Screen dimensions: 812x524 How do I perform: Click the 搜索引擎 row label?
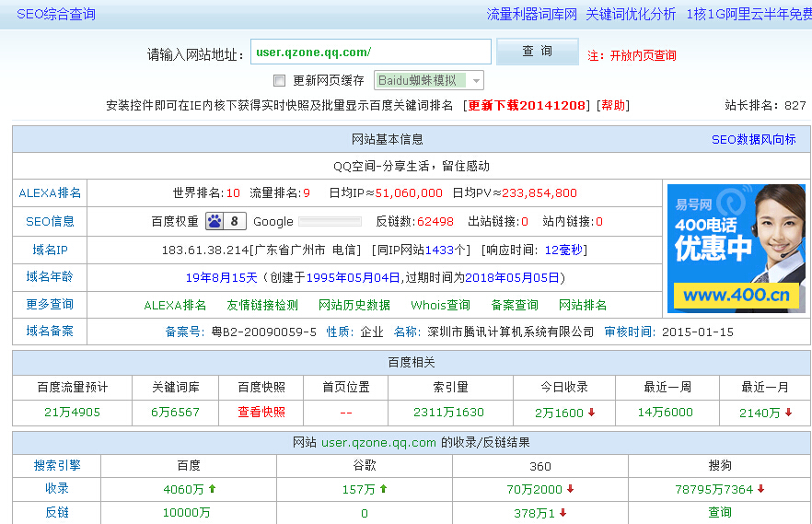tap(57, 465)
